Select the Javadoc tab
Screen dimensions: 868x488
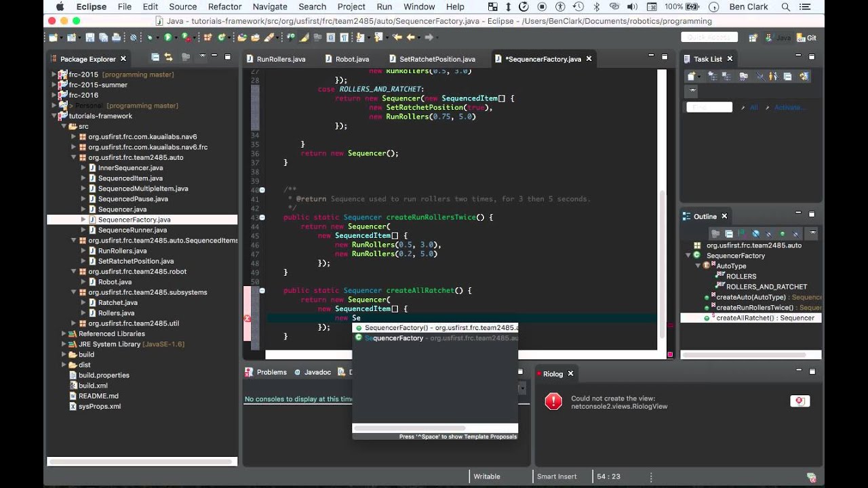coord(313,372)
